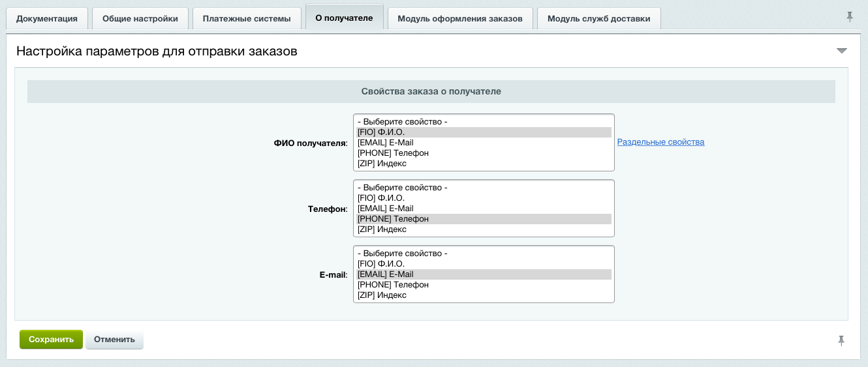
Task: Choose '- Выберите свойство -' in E-mail list
Action: pos(484,254)
